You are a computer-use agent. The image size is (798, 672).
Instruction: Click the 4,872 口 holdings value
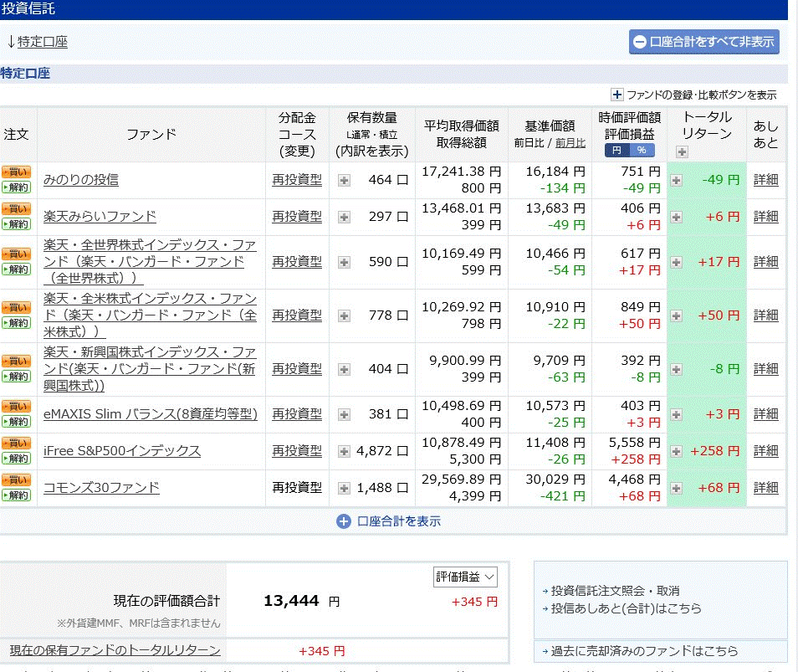tap(382, 451)
